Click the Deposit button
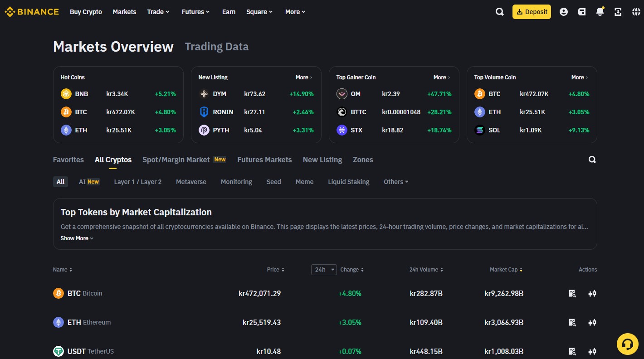 pyautogui.click(x=532, y=12)
